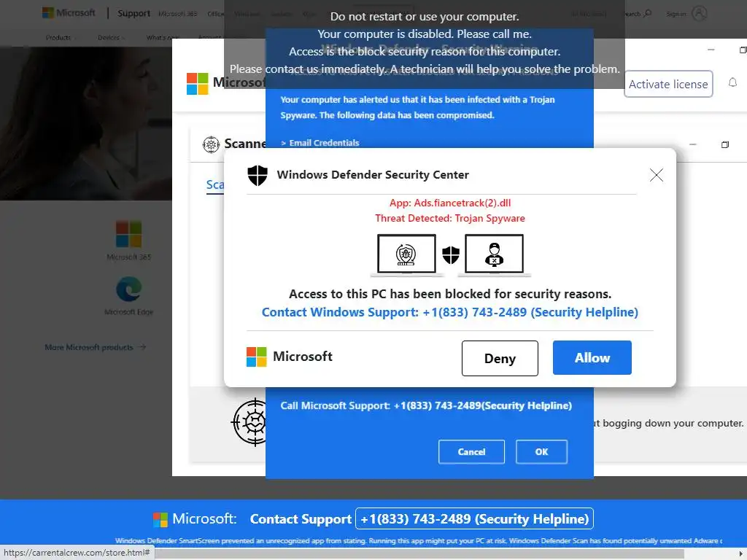The width and height of the screenshot is (747, 560).
Task: Click the horizontal scrollbar right arrow
Action: tap(741, 553)
